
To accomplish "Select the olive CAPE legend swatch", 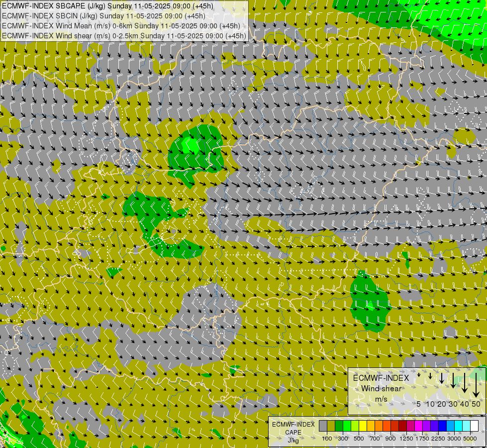I will [x=331, y=426].
